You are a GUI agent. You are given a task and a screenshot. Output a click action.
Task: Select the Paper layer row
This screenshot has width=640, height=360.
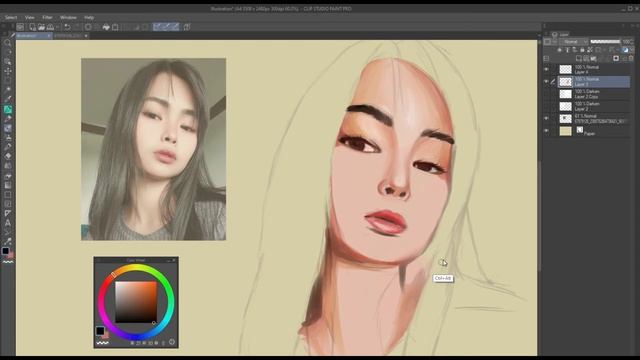[x=594, y=131]
